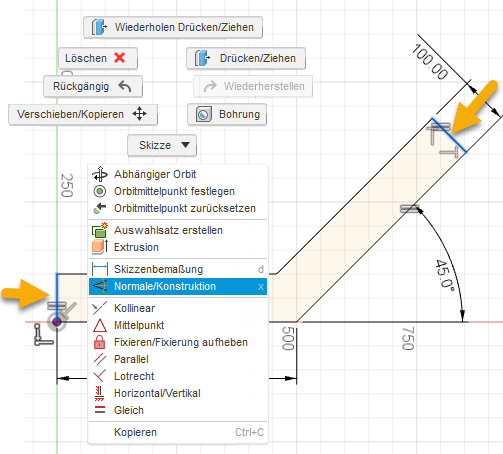The width and height of the screenshot is (503, 454).
Task: Open the Skizze dropdown
Action: pos(162,145)
